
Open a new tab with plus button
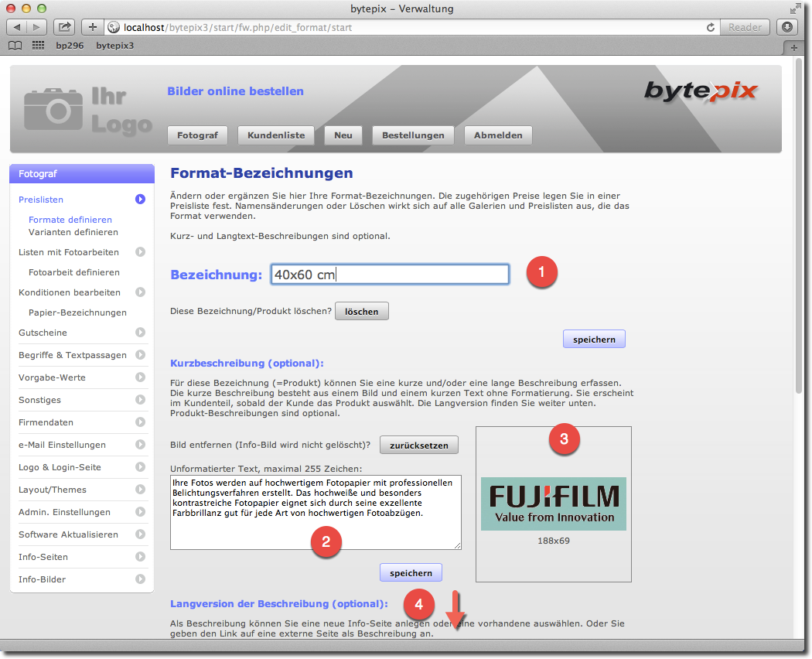(794, 48)
